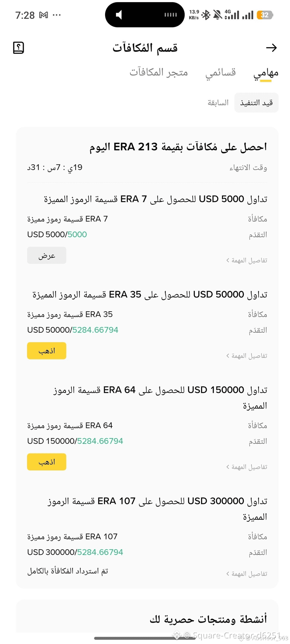Tap the battery level indicator
This screenshot has height=644, width=290.
click(x=265, y=15)
